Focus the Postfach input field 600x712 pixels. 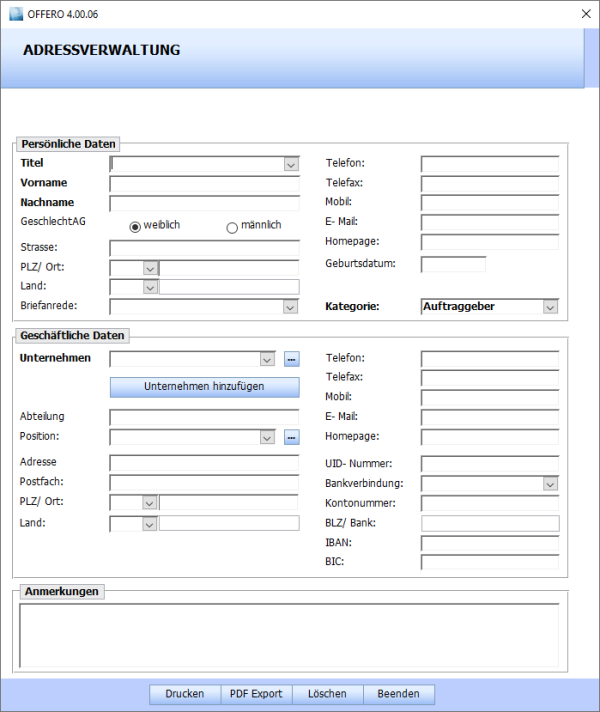pos(204,483)
